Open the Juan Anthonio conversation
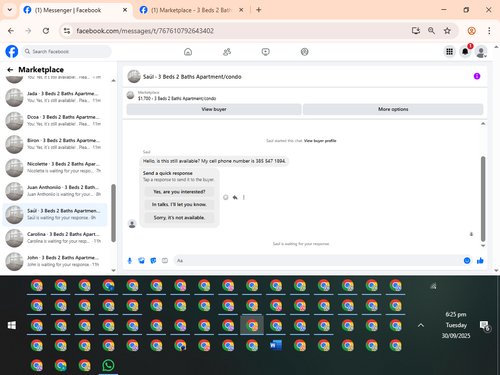Viewport: 500px width, 375px height. (x=55, y=191)
